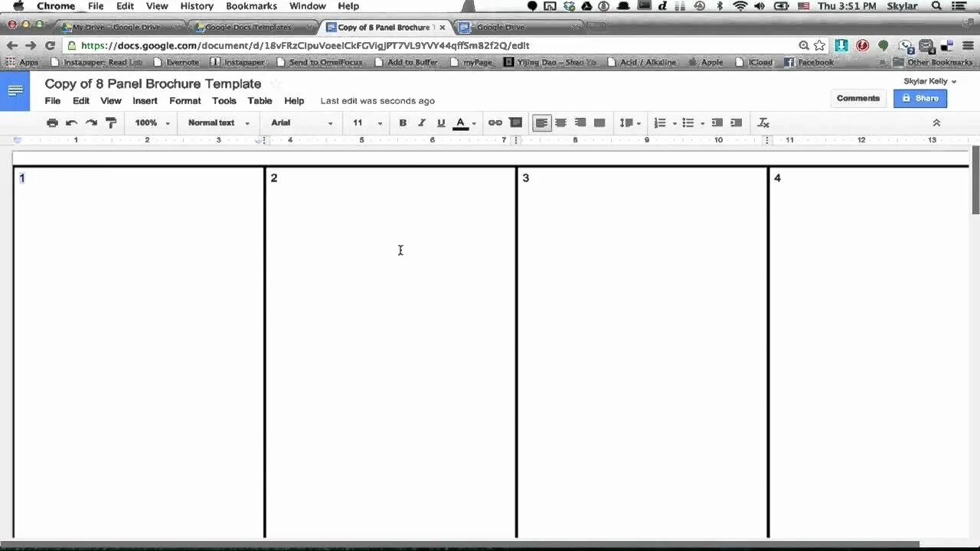Toggle bold formatting
The width and height of the screenshot is (980, 551).
(x=403, y=122)
